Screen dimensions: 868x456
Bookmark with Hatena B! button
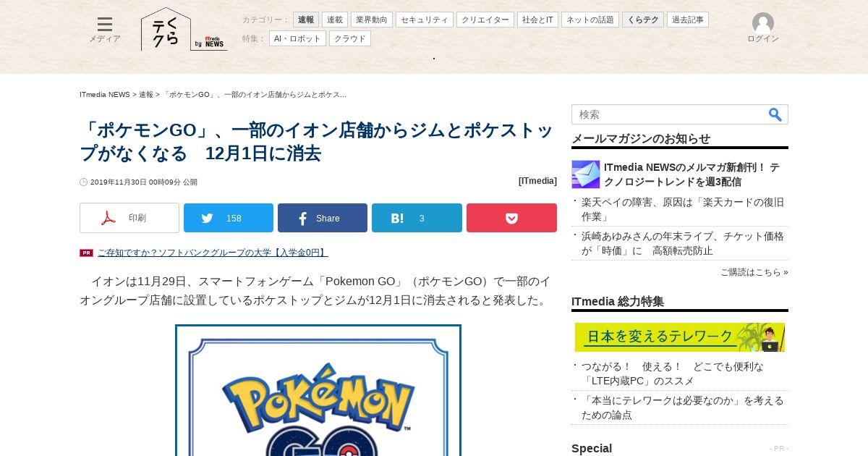point(417,218)
